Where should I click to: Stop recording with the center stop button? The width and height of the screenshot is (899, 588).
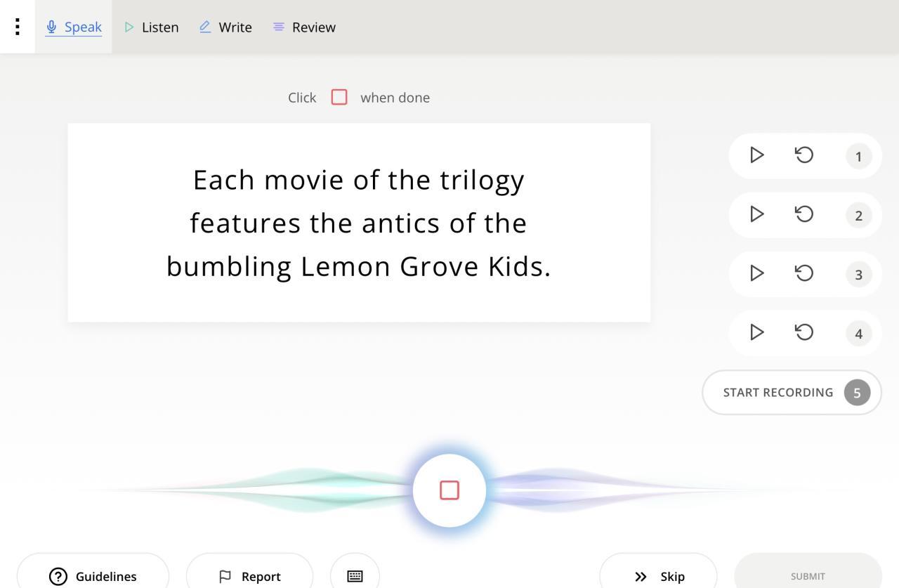point(449,490)
